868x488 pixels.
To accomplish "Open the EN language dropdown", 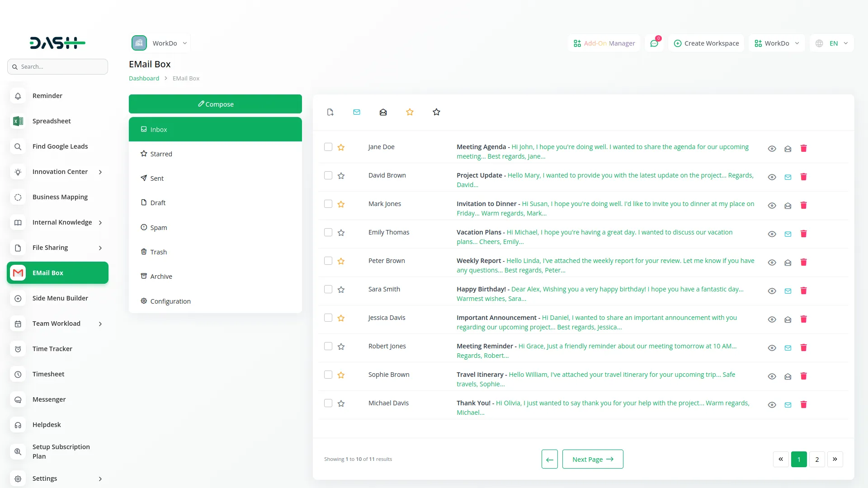I will click(831, 43).
